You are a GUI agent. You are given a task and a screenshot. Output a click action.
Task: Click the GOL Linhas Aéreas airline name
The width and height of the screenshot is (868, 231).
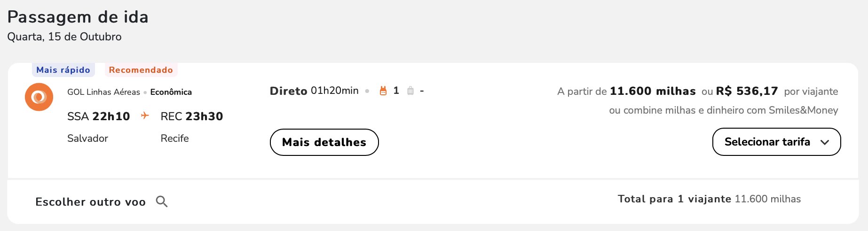coord(103,92)
